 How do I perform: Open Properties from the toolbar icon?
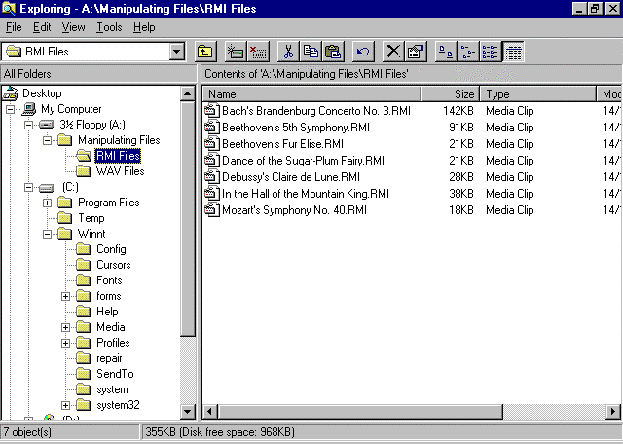416,51
